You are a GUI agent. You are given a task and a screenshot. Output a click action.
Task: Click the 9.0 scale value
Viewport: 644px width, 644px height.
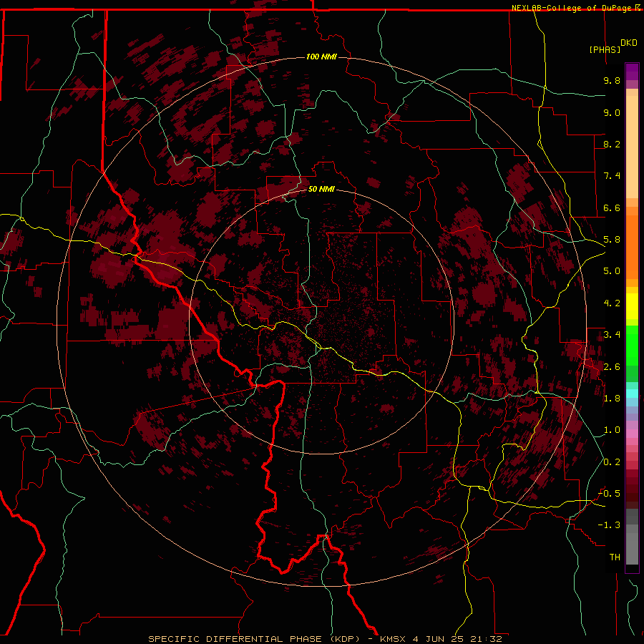pyautogui.click(x=612, y=112)
